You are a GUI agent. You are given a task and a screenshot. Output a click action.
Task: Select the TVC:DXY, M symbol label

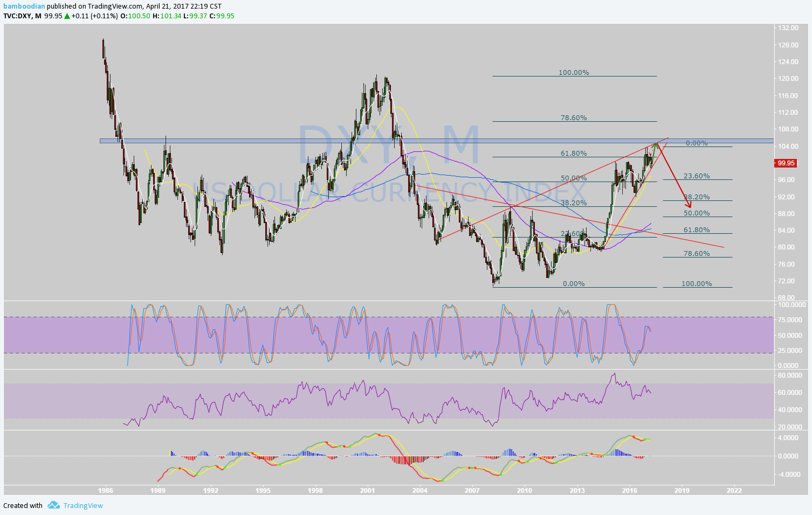point(23,16)
